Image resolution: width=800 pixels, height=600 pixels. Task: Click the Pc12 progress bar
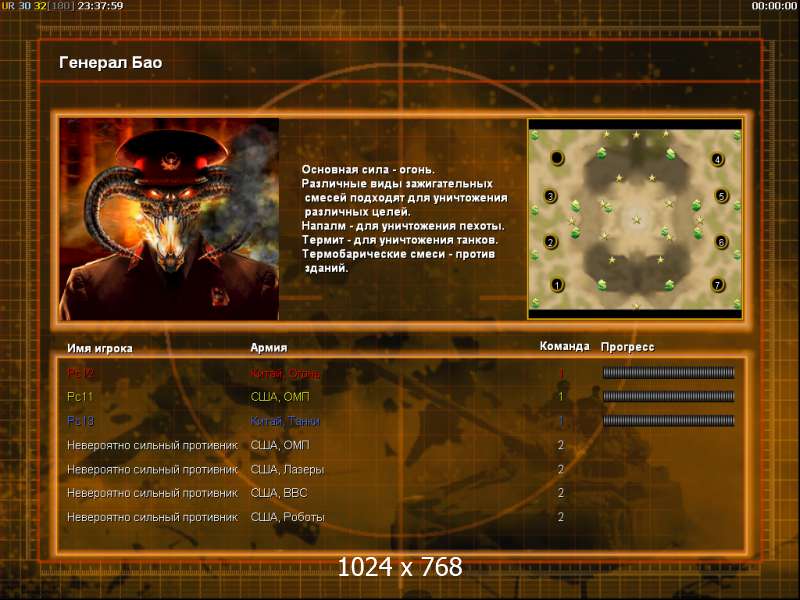(x=668, y=373)
